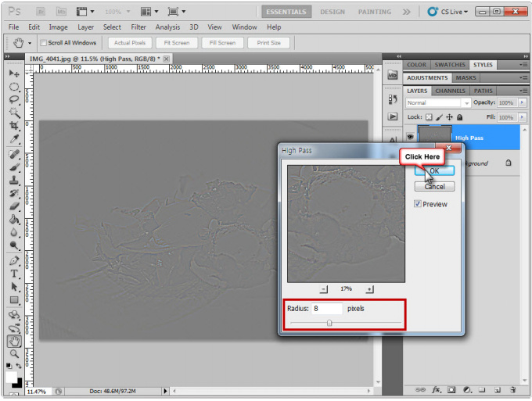Select the Move tool
This screenshot has width=532, height=401.
click(14, 73)
